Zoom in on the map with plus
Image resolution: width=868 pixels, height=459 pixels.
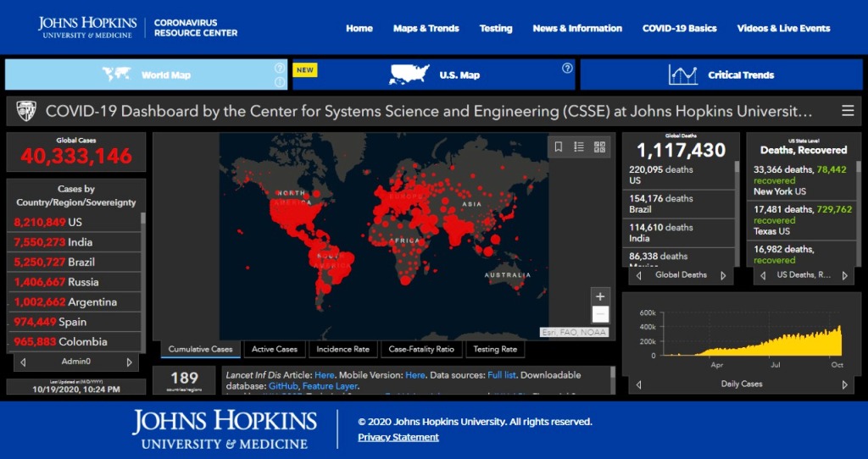coord(600,296)
